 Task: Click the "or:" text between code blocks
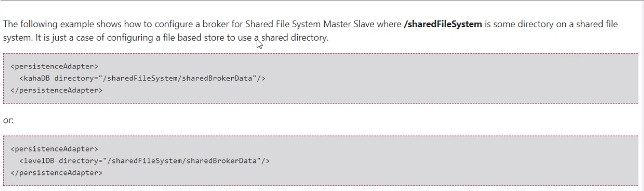point(8,120)
